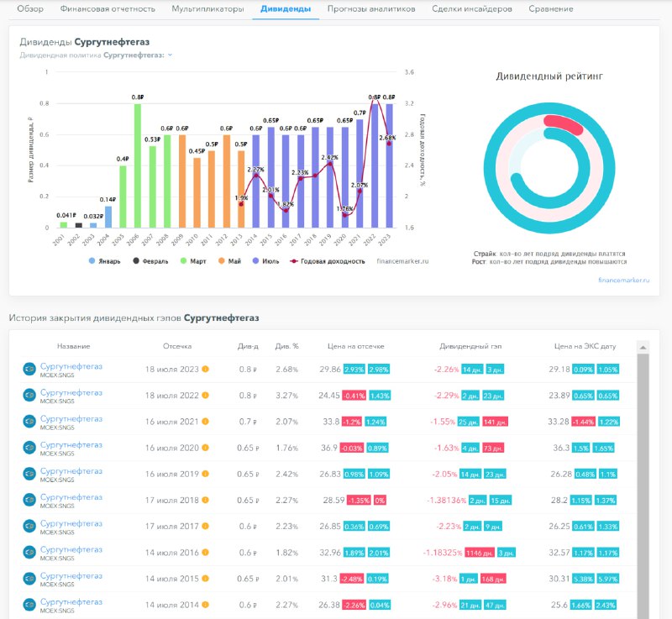This screenshot has width=672, height=619.
Task: Click the Див-д column header
Action: (248, 346)
